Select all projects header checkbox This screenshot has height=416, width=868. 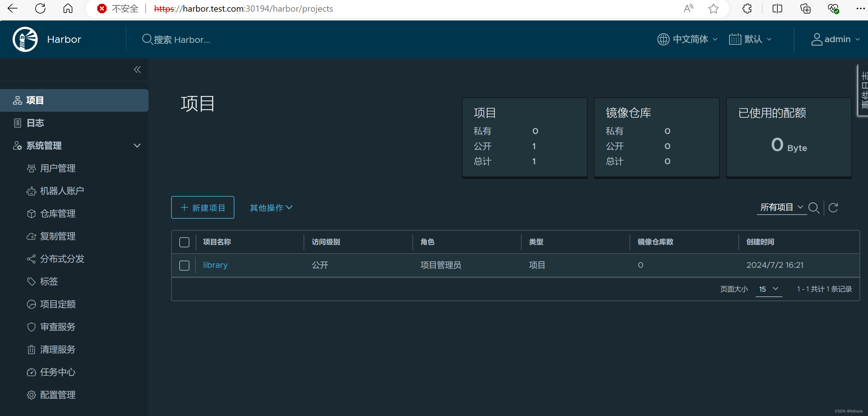click(x=184, y=242)
